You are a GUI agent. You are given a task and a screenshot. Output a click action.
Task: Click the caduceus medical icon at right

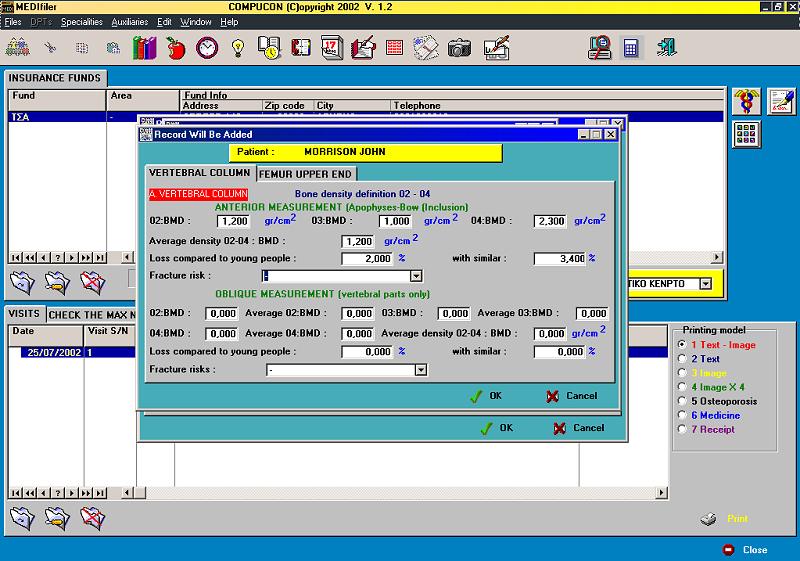(746, 101)
